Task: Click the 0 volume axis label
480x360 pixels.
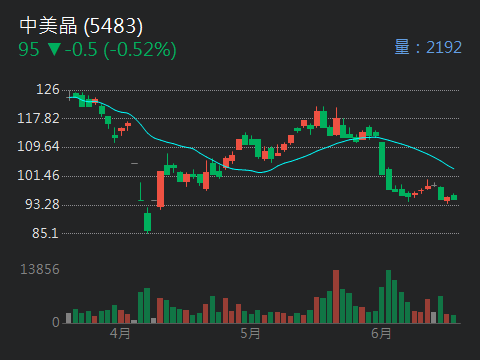Action: point(56,322)
